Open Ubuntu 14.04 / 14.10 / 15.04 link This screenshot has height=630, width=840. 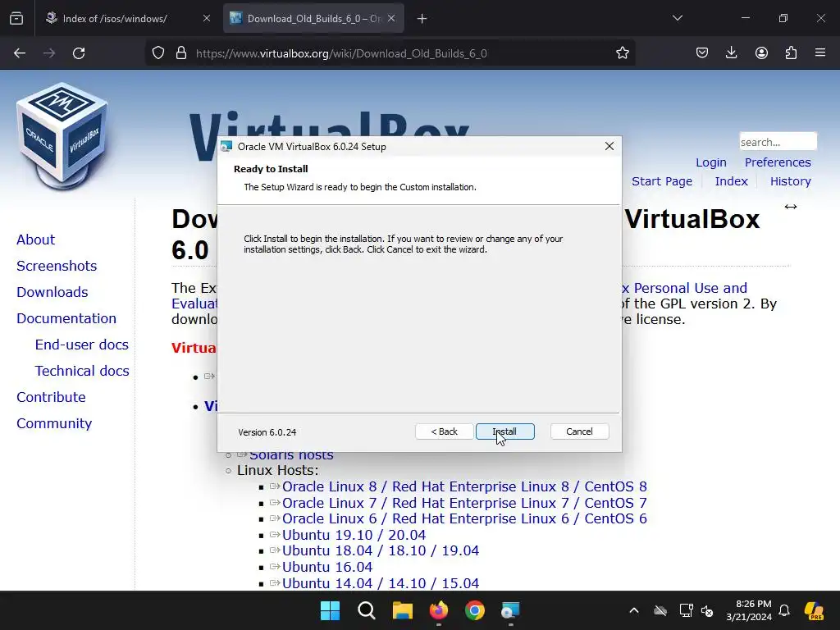click(381, 583)
